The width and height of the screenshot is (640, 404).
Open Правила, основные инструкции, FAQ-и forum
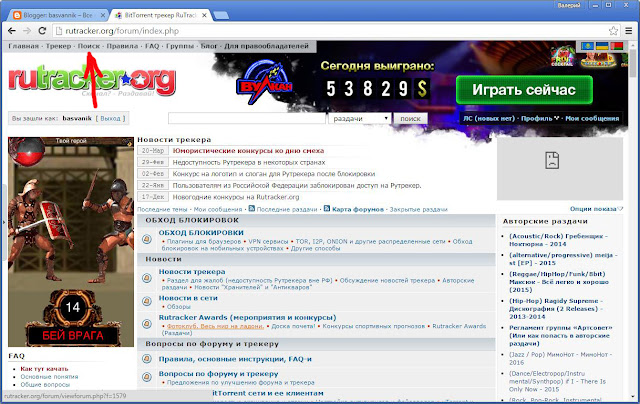235,359
